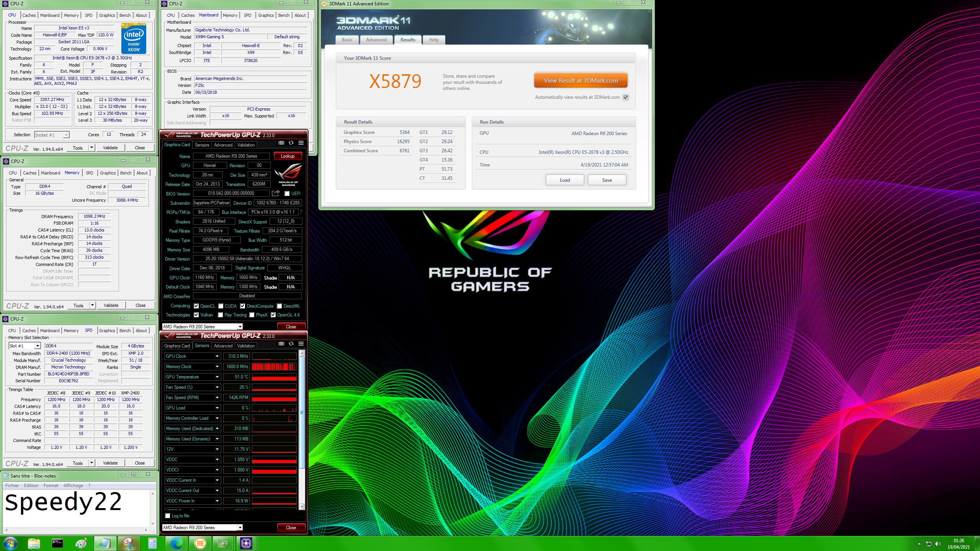Viewport: 980px width, 551px height.
Task: Click Close in GPU-Z Sensors window
Action: tap(291, 528)
